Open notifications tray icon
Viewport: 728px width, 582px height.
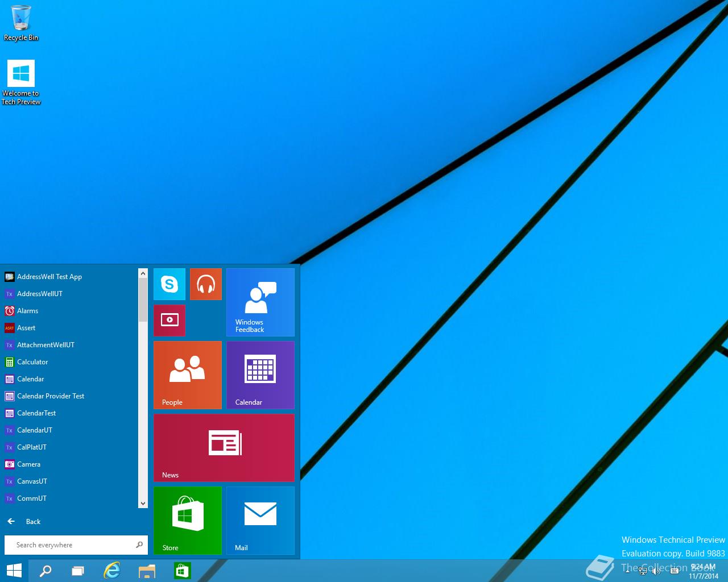[675, 571]
